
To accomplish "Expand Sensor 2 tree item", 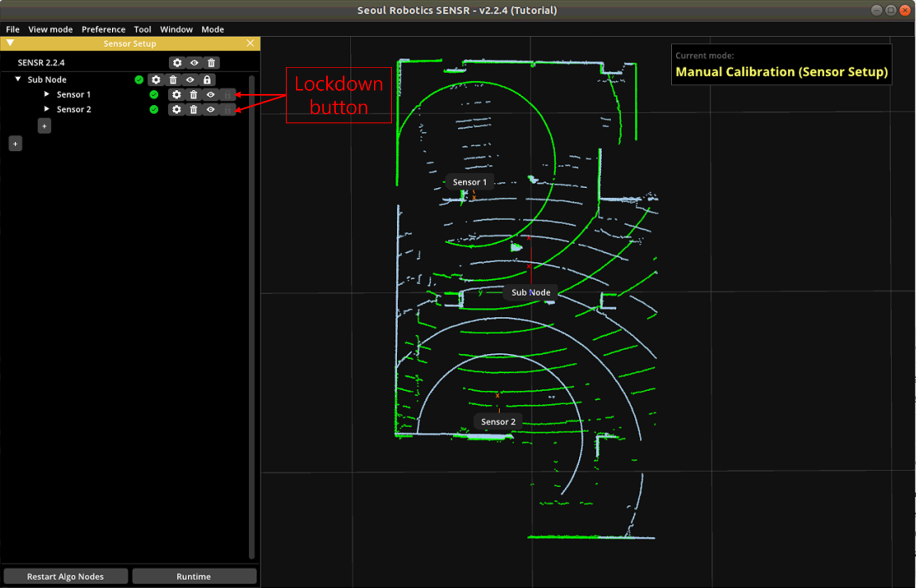I will point(47,109).
